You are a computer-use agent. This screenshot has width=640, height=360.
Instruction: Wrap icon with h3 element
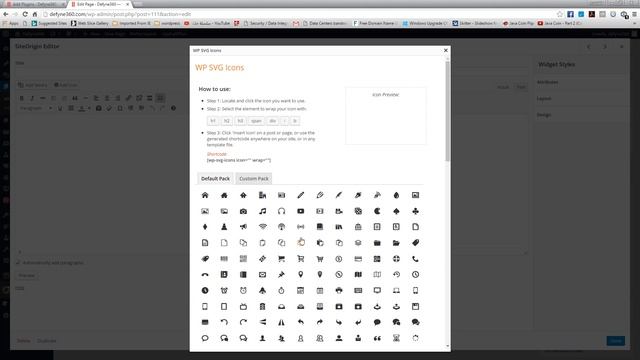[x=240, y=121]
